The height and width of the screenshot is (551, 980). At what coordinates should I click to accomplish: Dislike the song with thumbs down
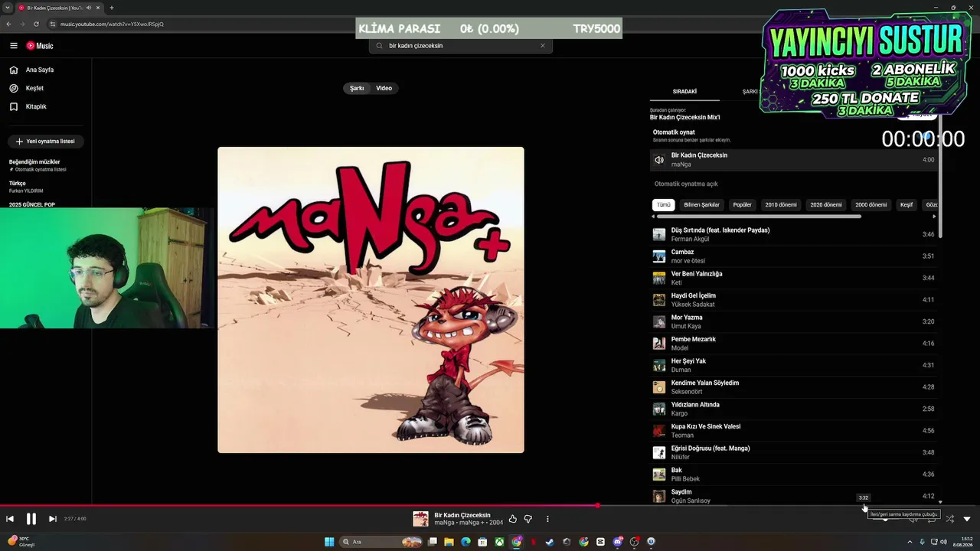click(528, 519)
